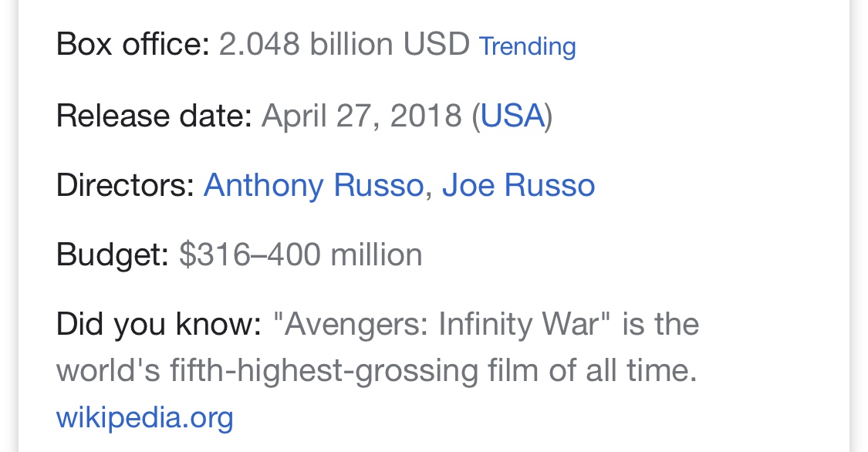Open director Joe Russo's link
Viewport: 868px width, 452px height.
click(518, 185)
